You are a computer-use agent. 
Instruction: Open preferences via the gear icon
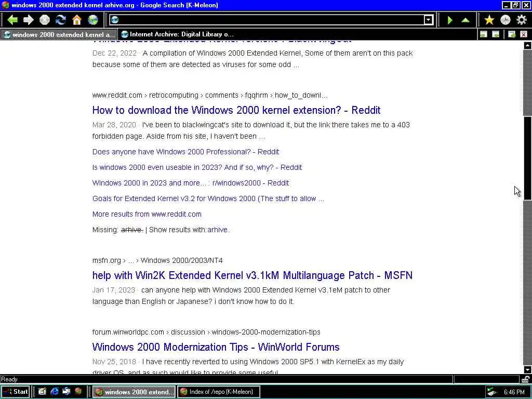(x=522, y=20)
